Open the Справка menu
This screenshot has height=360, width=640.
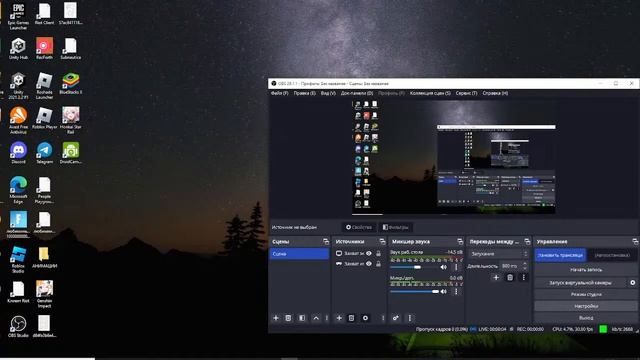495,93
